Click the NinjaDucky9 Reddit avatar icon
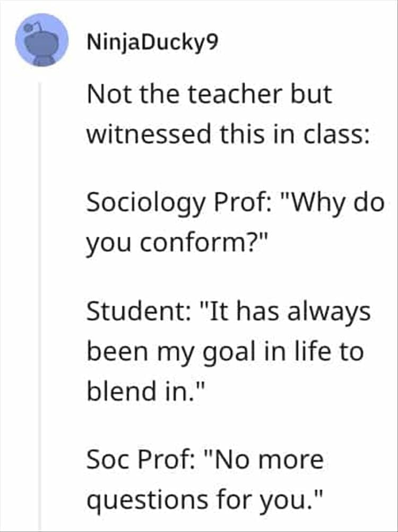 coord(41,40)
